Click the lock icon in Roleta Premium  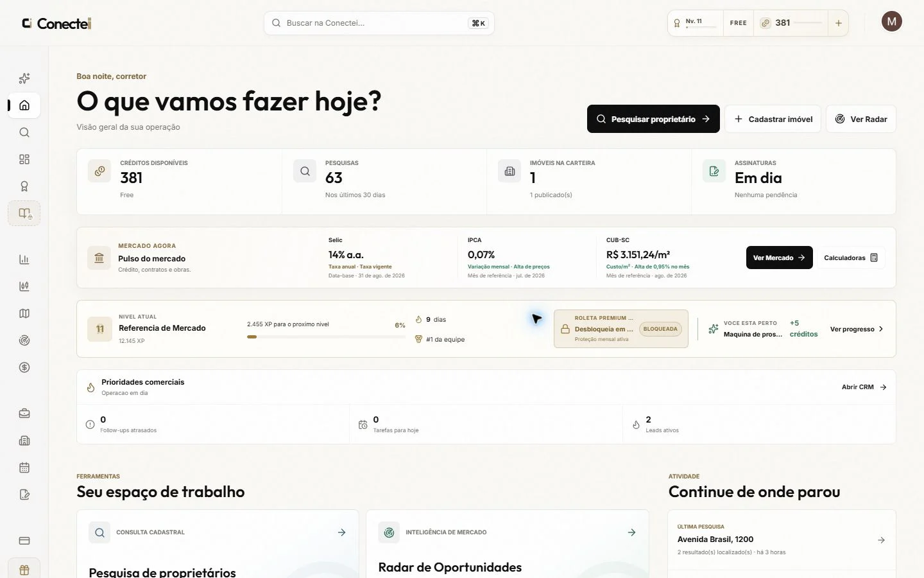[565, 329]
